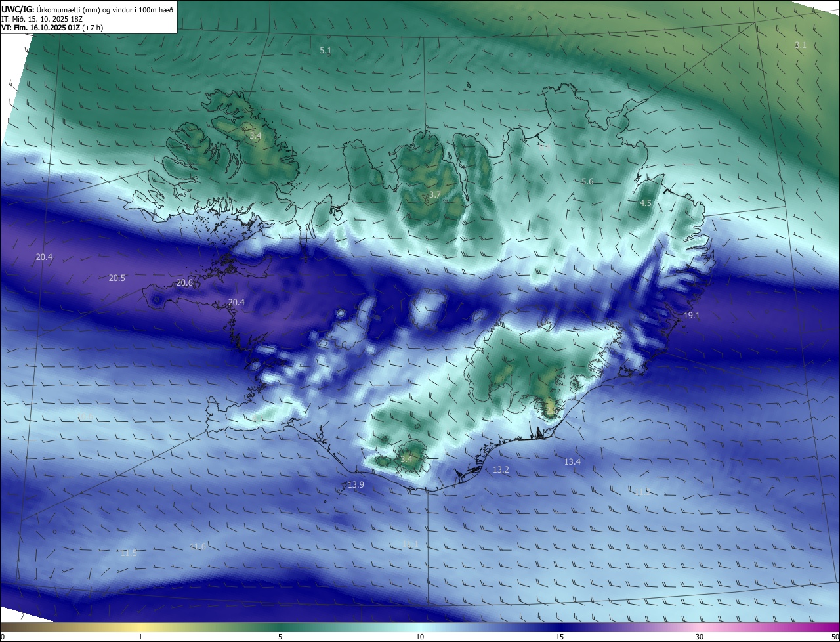Select the 5.1 value north of Iceland
Image resolution: width=840 pixels, height=642 pixels.
pos(325,51)
